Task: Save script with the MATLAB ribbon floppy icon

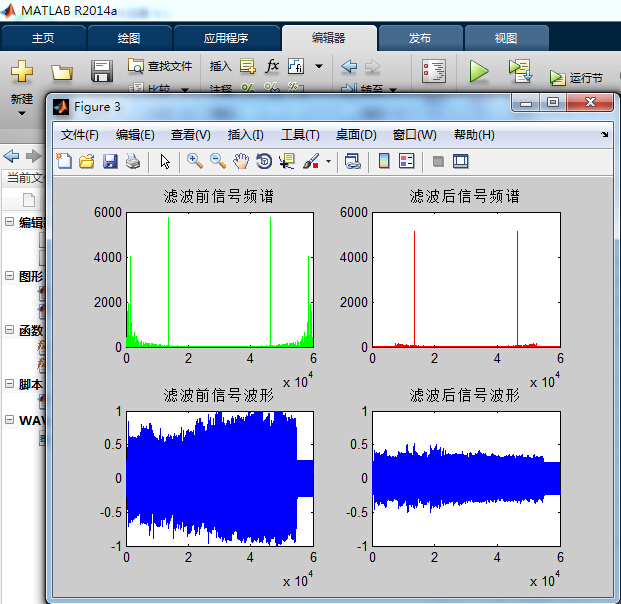Action: (x=102, y=71)
